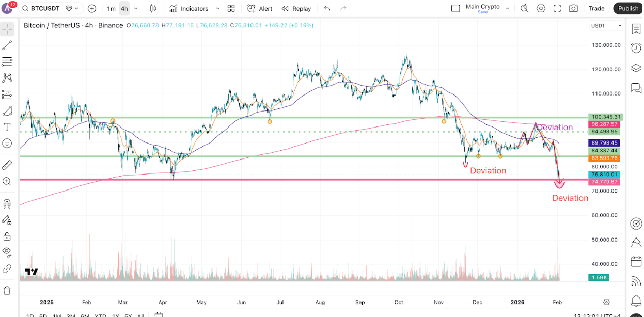Image resolution: width=644 pixels, height=317 pixels.
Task: Open the Fibonacci and Gann tools
Action: 7,61
